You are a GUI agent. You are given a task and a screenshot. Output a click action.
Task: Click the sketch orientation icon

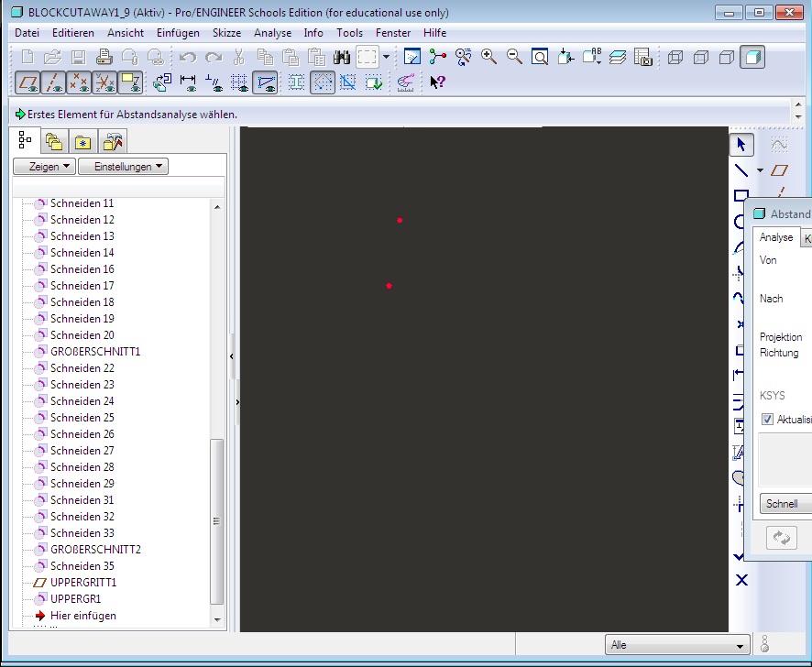(162, 82)
